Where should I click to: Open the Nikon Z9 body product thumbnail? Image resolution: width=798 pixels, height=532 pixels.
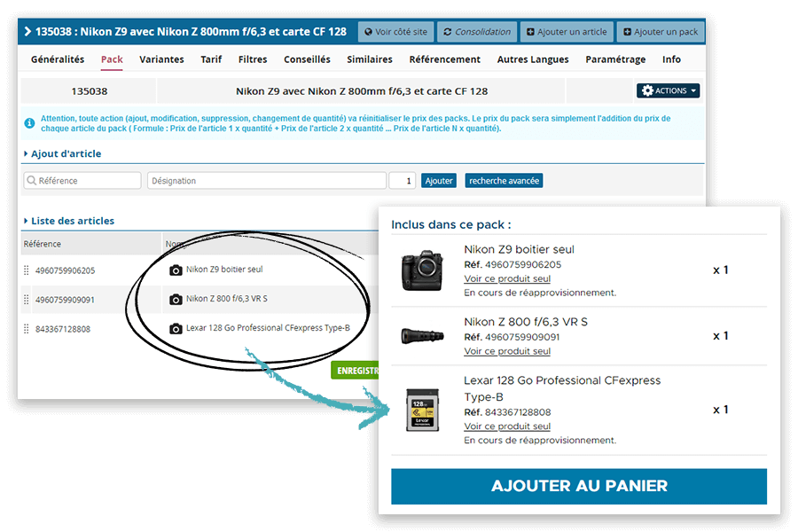pyautogui.click(x=422, y=270)
